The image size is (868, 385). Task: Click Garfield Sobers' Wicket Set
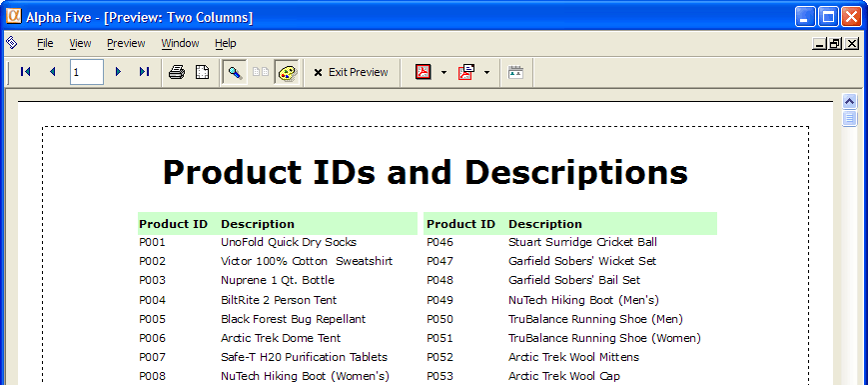pos(582,261)
